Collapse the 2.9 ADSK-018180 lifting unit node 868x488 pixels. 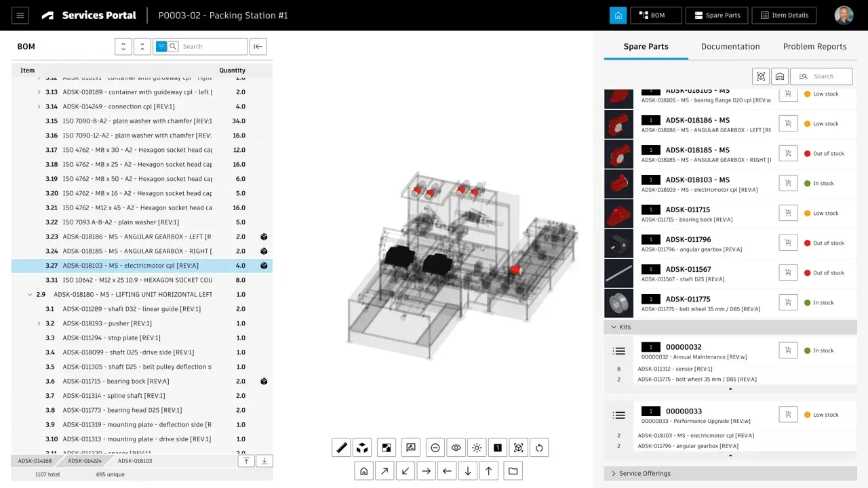[x=30, y=295]
